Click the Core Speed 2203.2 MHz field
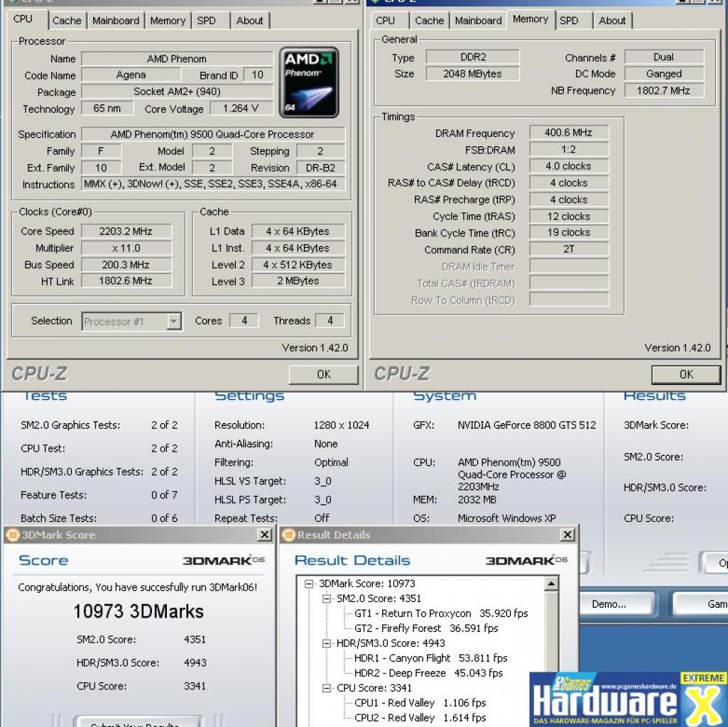The width and height of the screenshot is (728, 727). (x=126, y=231)
